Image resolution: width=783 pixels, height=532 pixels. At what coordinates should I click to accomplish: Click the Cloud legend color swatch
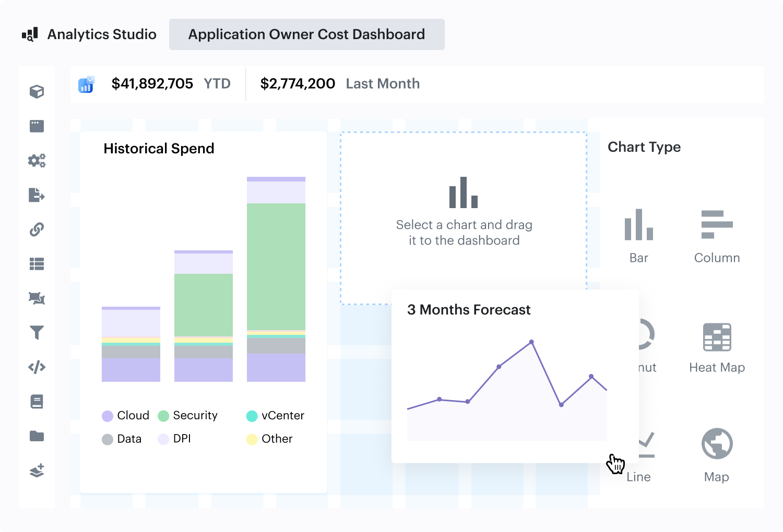[108, 416]
